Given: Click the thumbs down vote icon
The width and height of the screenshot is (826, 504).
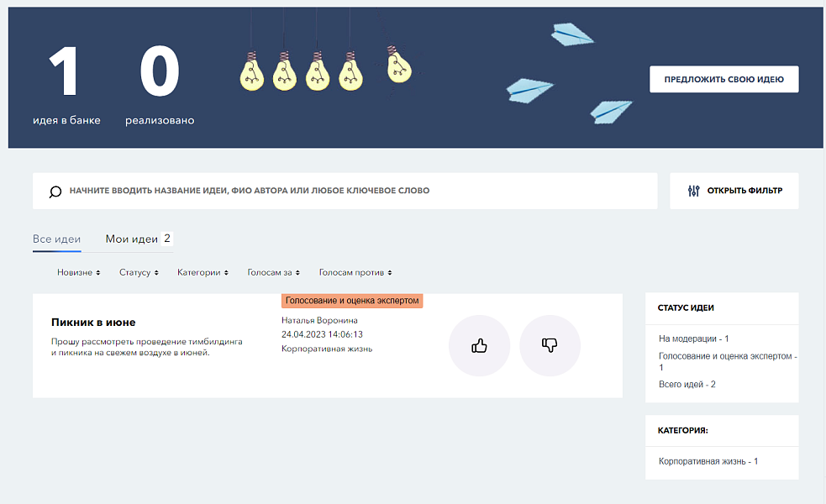Looking at the screenshot, I should click(550, 345).
